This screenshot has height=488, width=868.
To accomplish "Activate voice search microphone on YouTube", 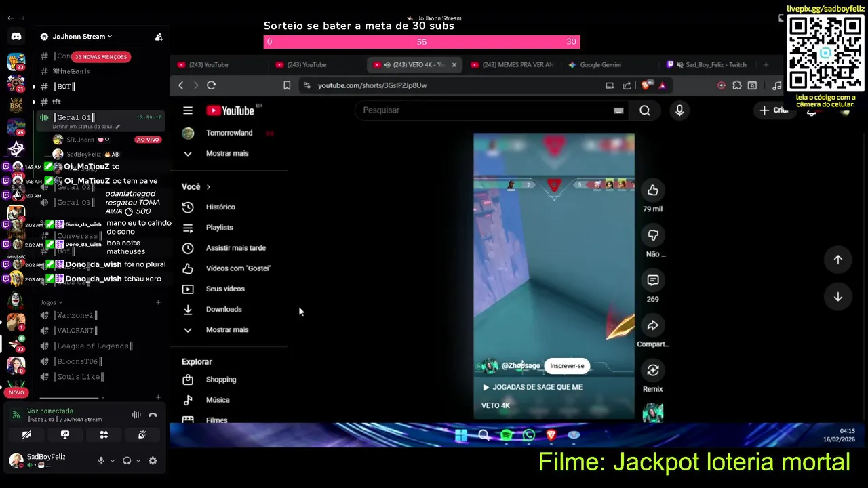I will pos(679,110).
